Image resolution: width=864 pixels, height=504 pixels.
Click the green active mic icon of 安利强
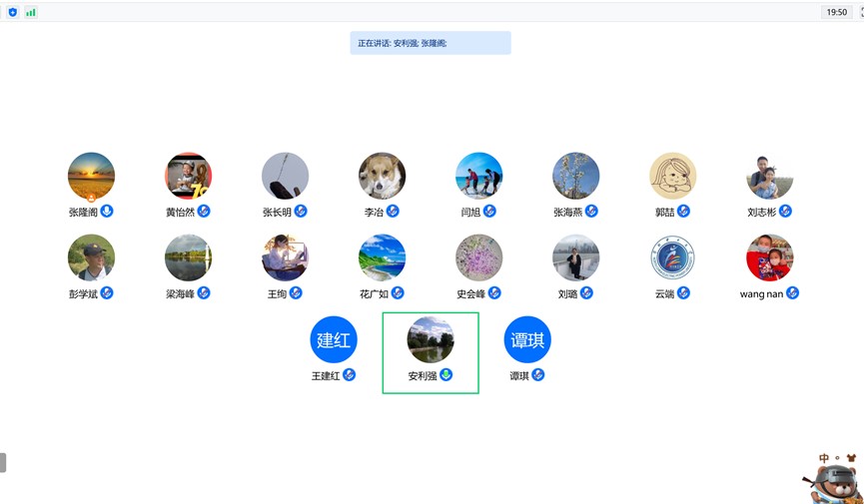click(446, 375)
